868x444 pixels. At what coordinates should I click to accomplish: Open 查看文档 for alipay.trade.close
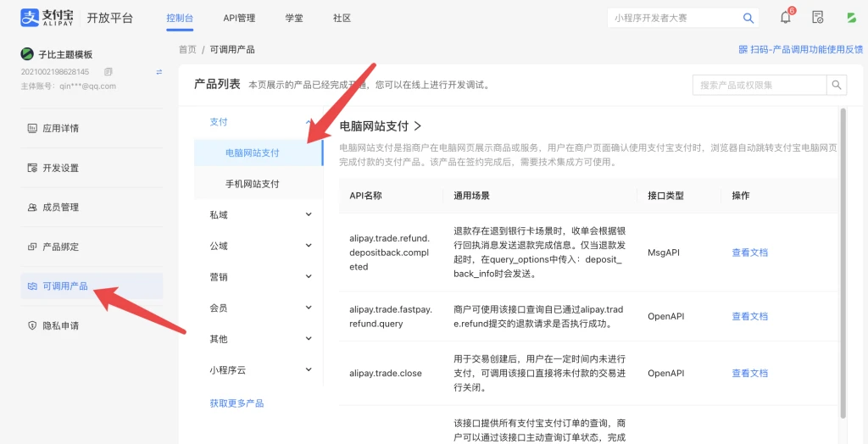[x=749, y=373]
